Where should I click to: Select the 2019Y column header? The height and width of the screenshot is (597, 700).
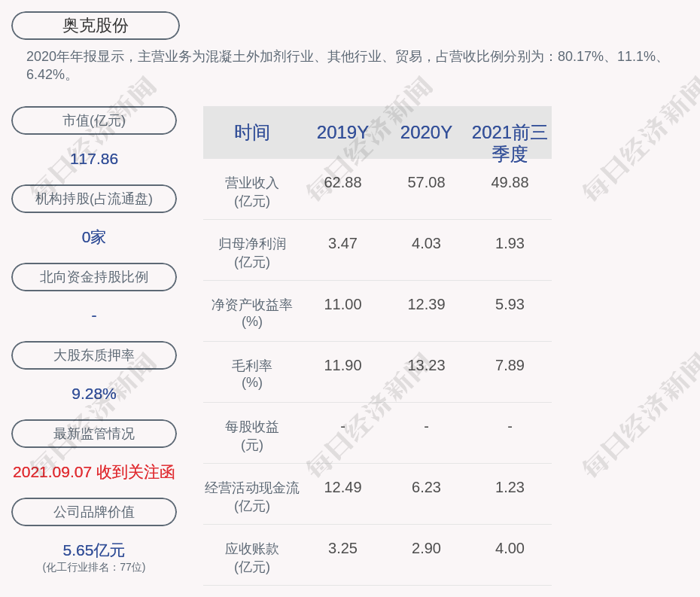(342, 132)
